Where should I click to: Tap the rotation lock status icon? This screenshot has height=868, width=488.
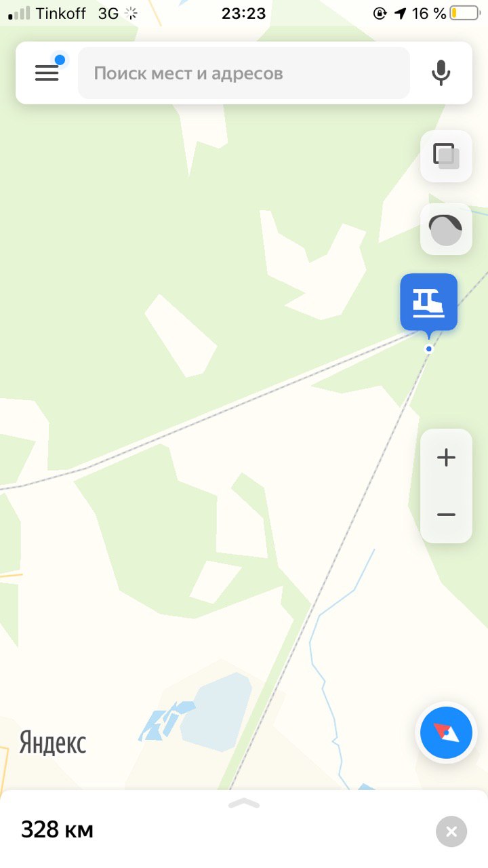(x=380, y=13)
